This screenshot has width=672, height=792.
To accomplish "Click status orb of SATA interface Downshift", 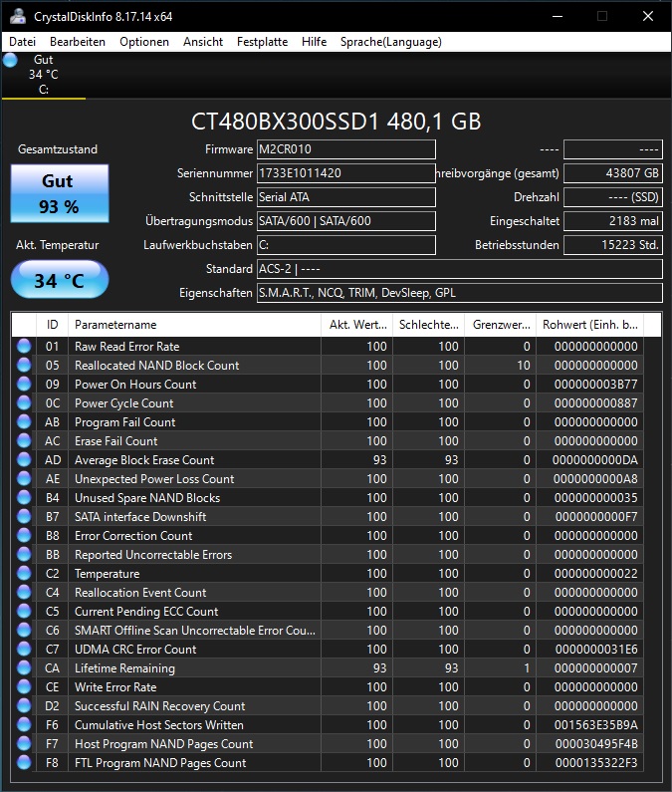I will click(x=24, y=517).
